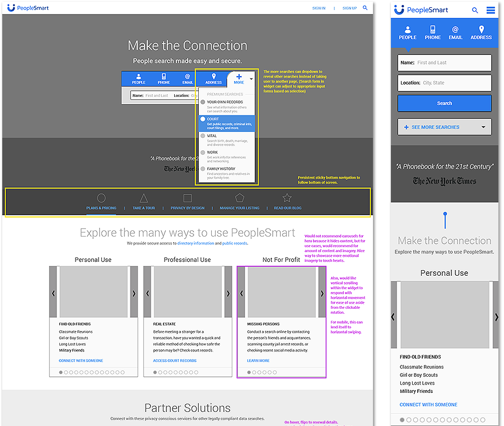The height and width of the screenshot is (426, 504).
Task: Select the People tab on mobile
Action: [x=408, y=33]
